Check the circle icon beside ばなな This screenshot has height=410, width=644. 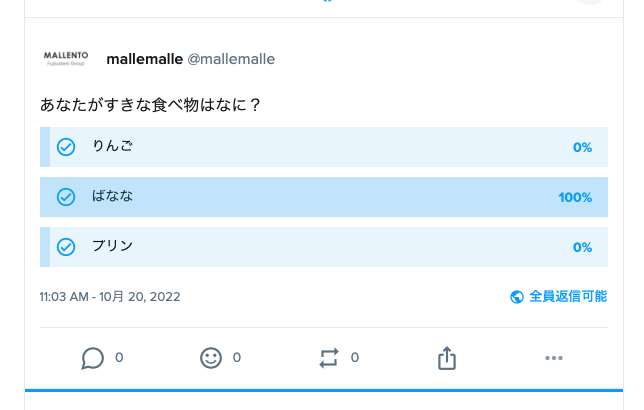pyautogui.click(x=66, y=197)
